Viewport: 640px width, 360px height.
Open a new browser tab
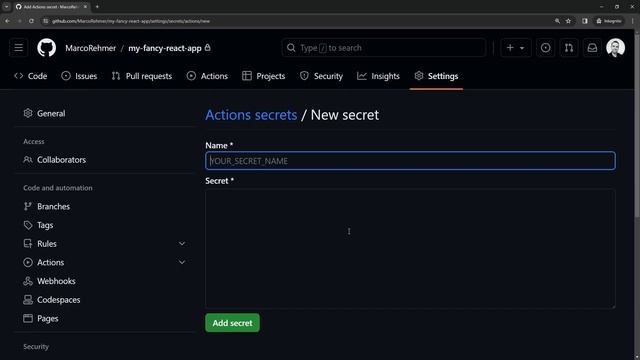tap(97, 7)
